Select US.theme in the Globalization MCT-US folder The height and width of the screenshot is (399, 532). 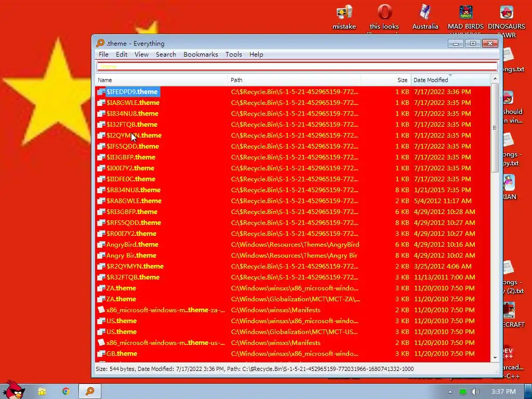click(122, 331)
